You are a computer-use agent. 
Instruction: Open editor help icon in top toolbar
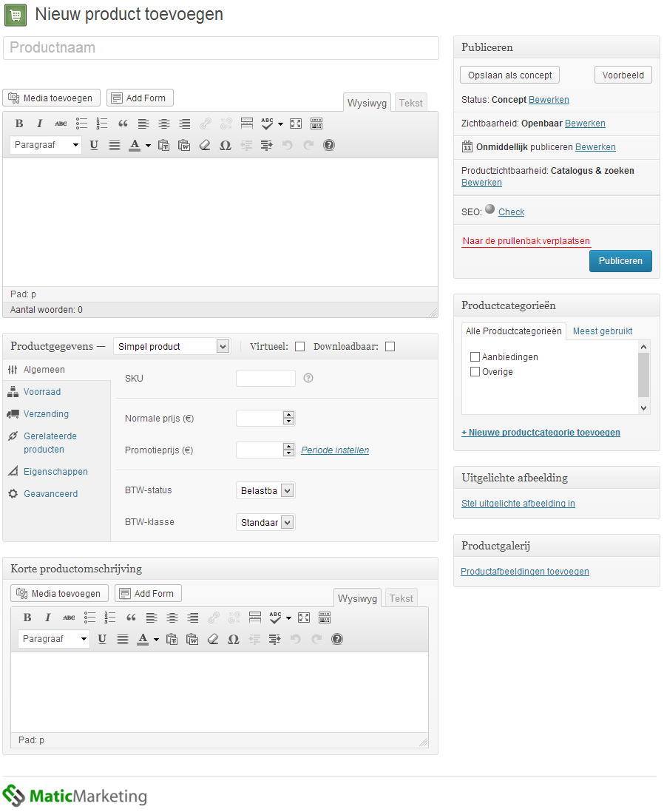click(x=329, y=145)
